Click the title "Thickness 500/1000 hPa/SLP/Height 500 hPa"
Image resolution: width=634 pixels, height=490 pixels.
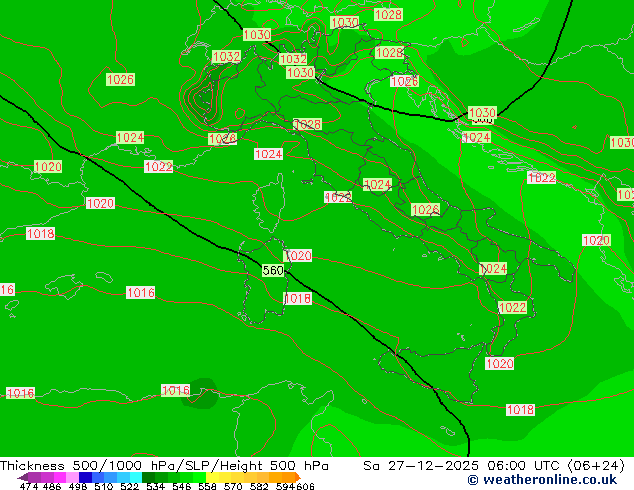coord(164,466)
